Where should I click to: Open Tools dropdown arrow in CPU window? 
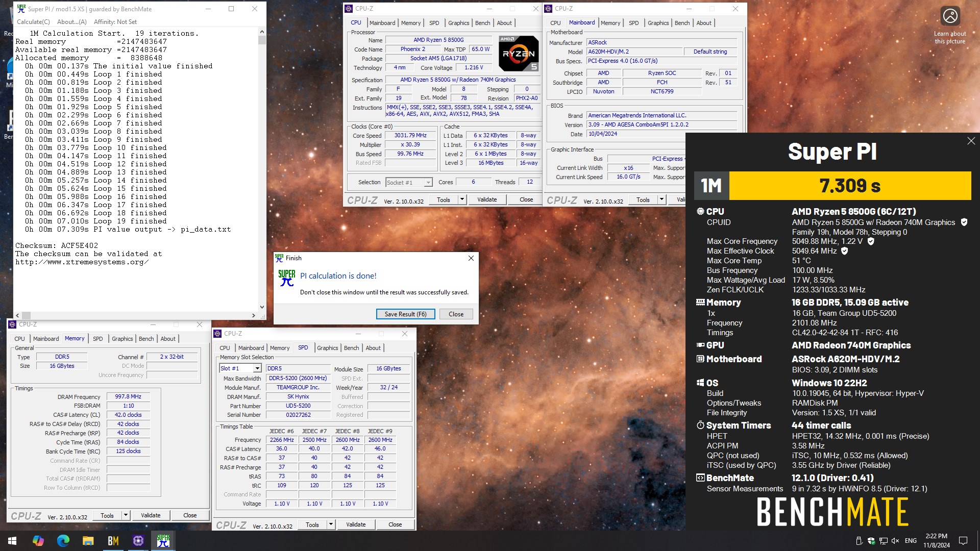point(462,199)
